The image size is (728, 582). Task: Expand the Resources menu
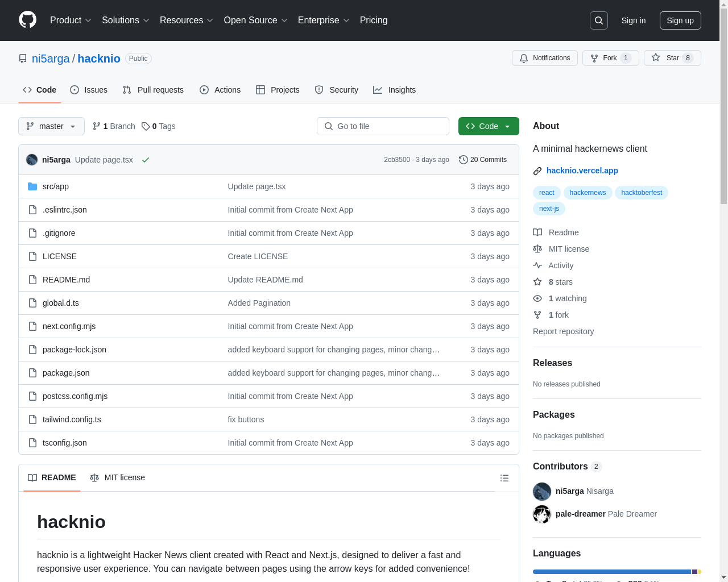coord(187,20)
